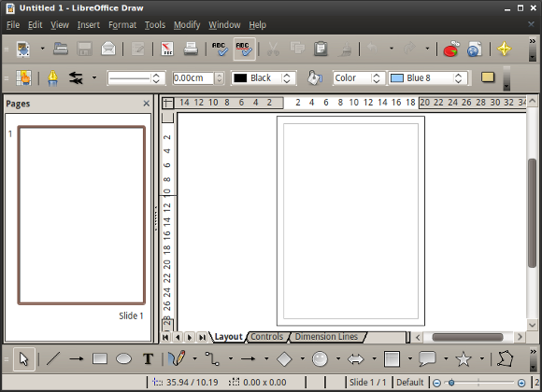Image resolution: width=542 pixels, height=392 pixels.
Task: Close the Pages panel
Action: [146, 104]
